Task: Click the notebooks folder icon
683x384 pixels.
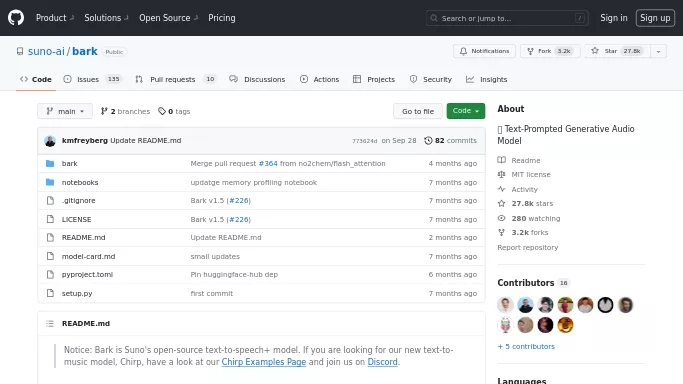Action: coord(50,182)
